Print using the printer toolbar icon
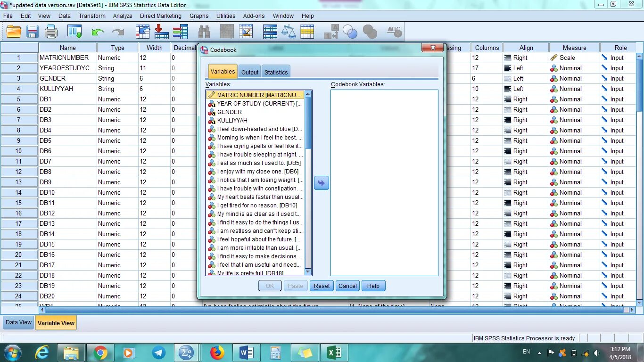Viewport: 644px width, 362px height. point(51,32)
